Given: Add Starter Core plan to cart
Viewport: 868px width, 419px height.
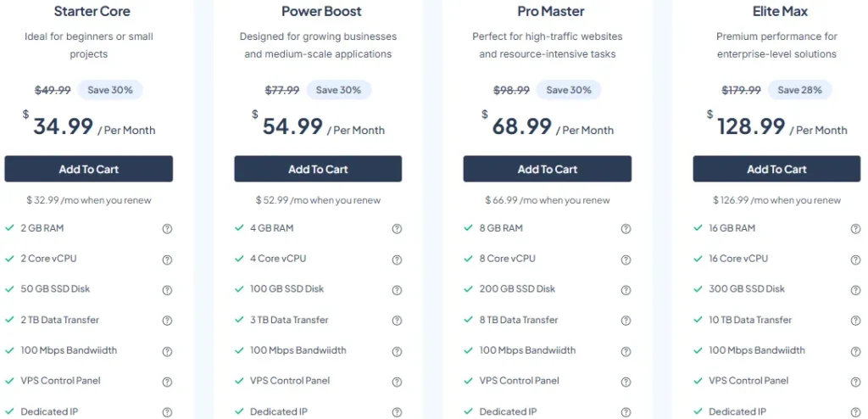Looking at the screenshot, I should tap(88, 169).
